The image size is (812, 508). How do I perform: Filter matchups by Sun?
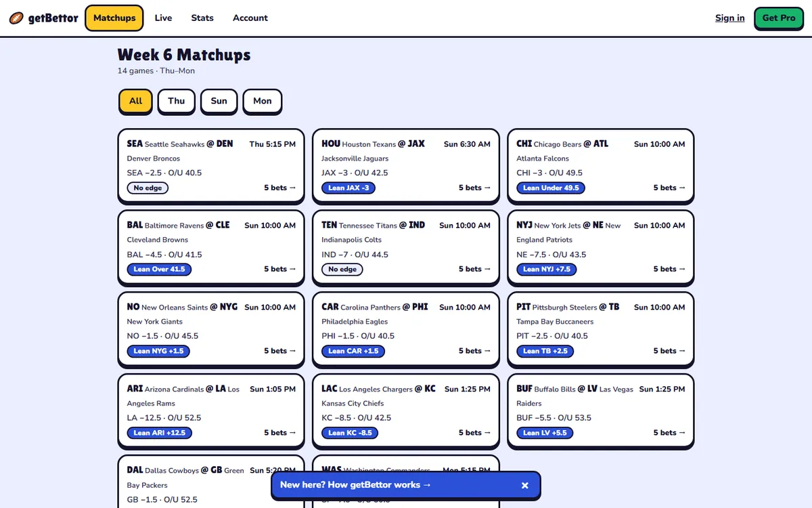[x=219, y=101]
